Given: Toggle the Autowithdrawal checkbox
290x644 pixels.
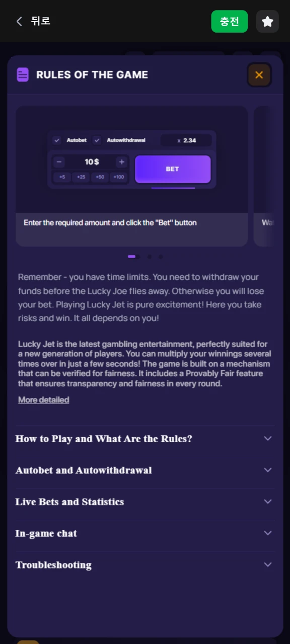Looking at the screenshot, I should [x=97, y=140].
